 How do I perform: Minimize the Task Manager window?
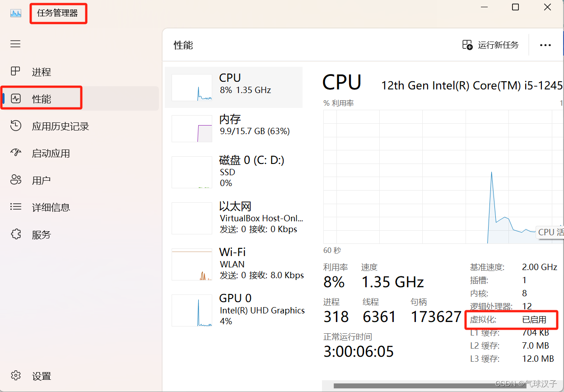(x=484, y=7)
